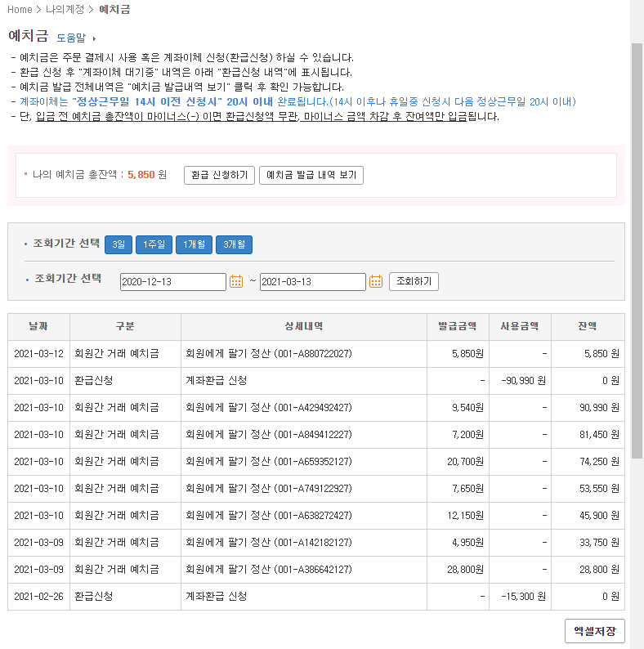Click the 상세내역 column header

[304, 327]
